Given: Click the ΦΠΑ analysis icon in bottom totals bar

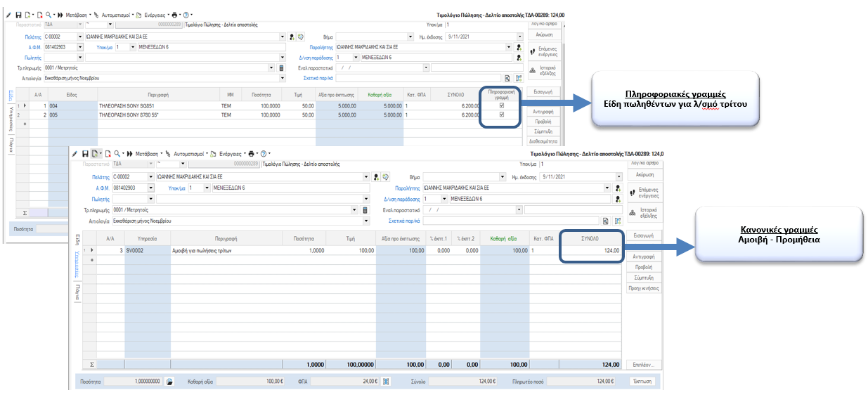Looking at the screenshot, I should (x=385, y=382).
